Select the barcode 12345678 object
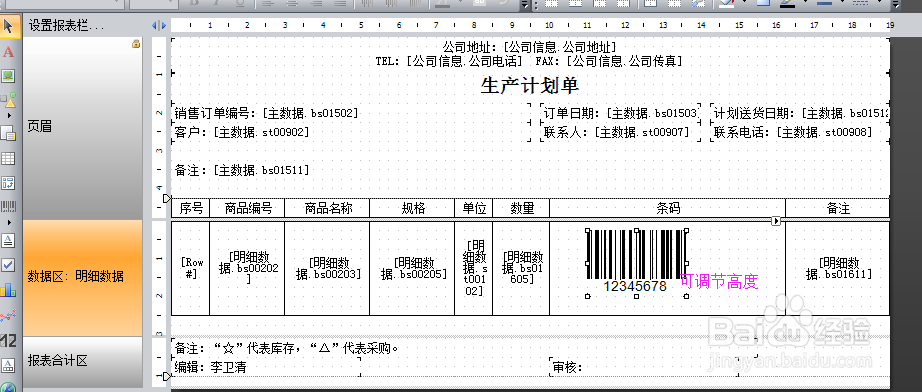Image resolution: width=922 pixels, height=392 pixels. (x=637, y=263)
